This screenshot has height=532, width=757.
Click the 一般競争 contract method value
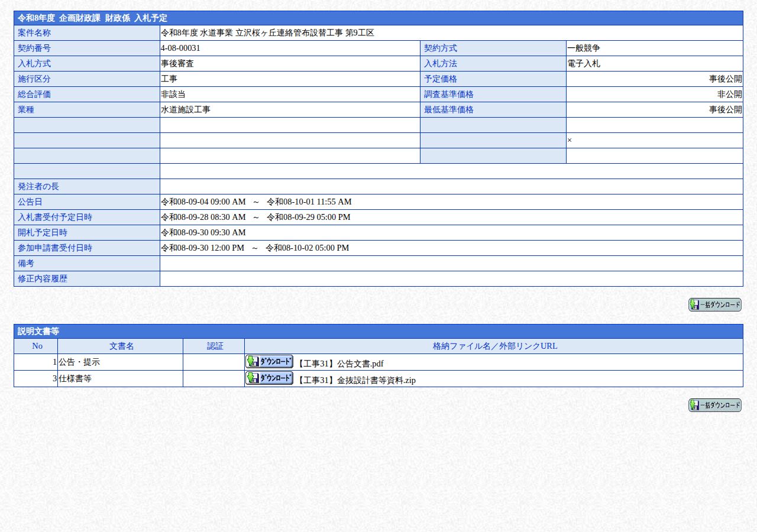pos(583,48)
